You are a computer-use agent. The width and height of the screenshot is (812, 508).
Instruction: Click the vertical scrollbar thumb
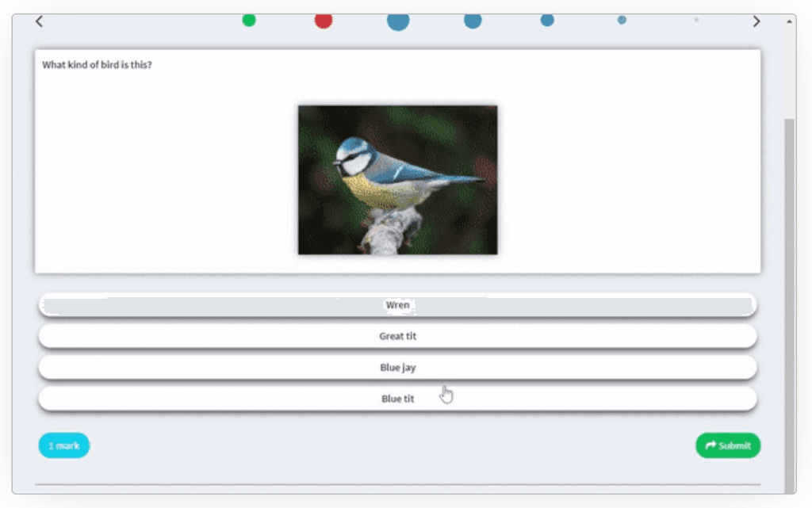[789, 301]
